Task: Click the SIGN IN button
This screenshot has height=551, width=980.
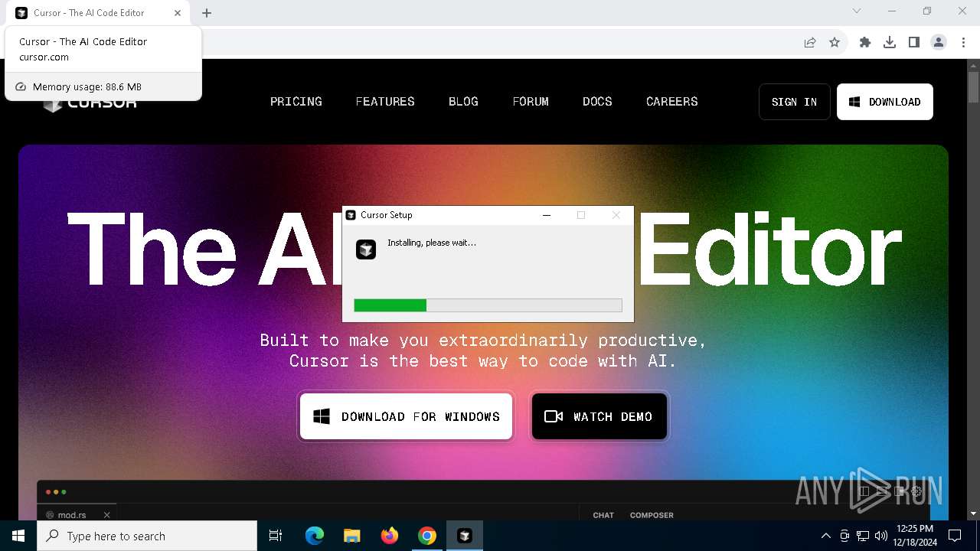Action: 795,102
